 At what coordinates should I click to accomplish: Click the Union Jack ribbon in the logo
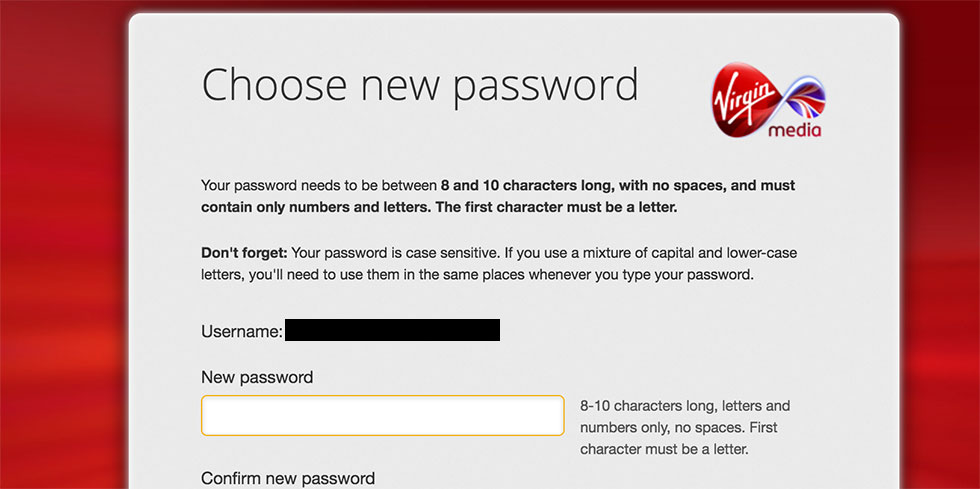801,96
